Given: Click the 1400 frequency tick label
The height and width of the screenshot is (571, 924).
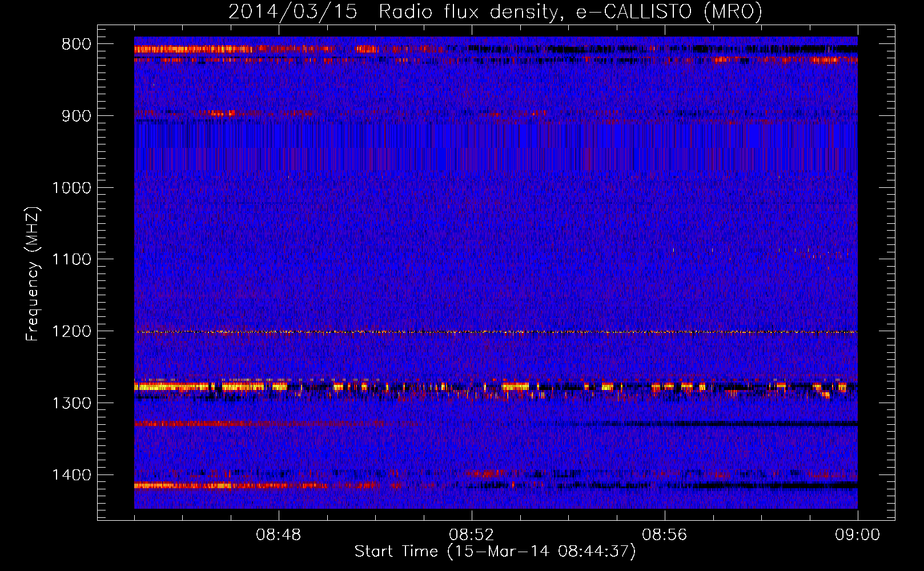Looking at the screenshot, I should coord(72,475).
